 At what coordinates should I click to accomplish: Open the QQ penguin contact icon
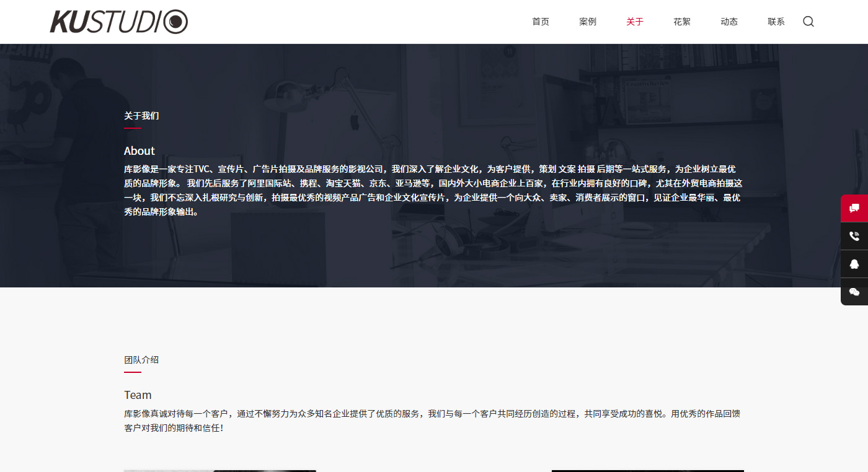[x=854, y=264]
